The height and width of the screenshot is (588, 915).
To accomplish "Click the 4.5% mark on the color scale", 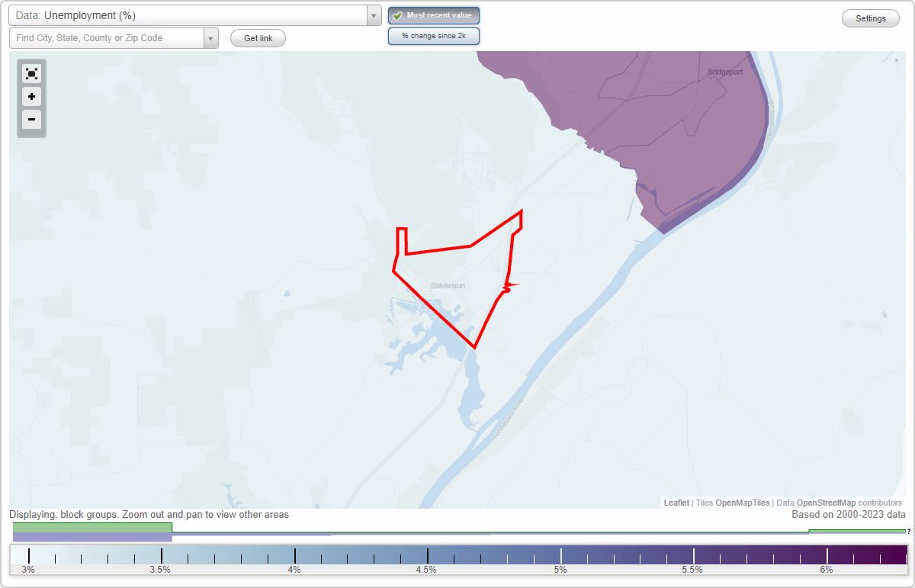I will point(427,554).
